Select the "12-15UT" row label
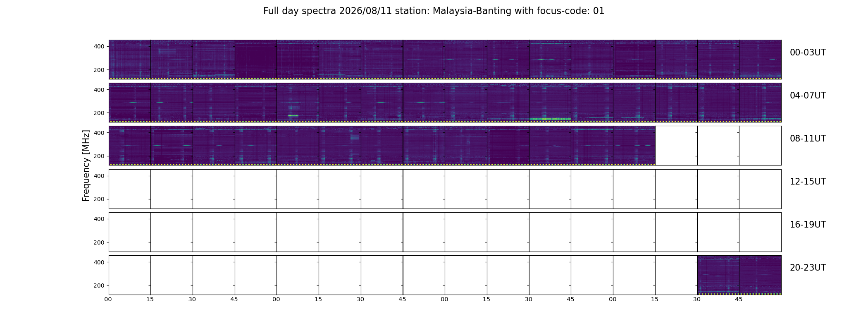The height and width of the screenshot is (331, 868). click(808, 182)
